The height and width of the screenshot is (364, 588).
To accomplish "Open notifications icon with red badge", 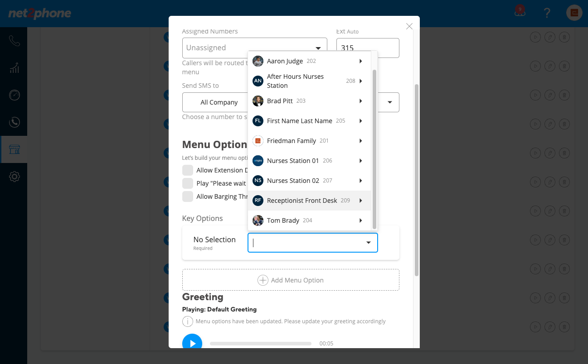I will coord(520,12).
